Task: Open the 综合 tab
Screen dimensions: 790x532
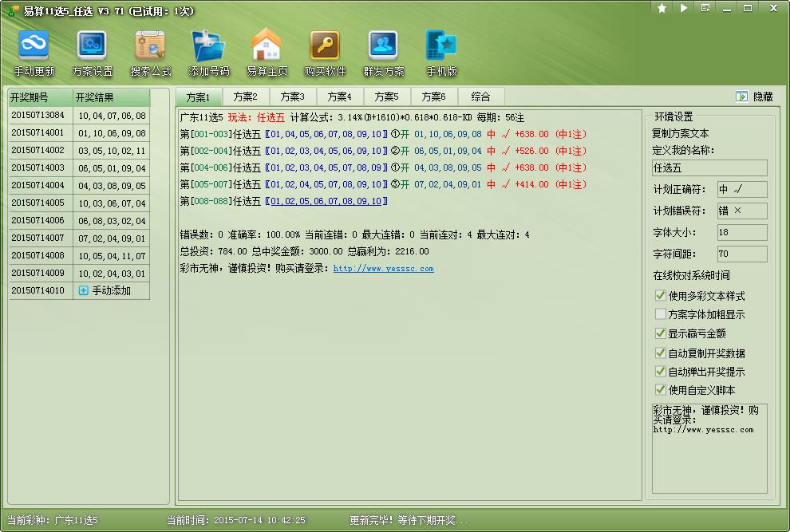Action: pos(480,97)
